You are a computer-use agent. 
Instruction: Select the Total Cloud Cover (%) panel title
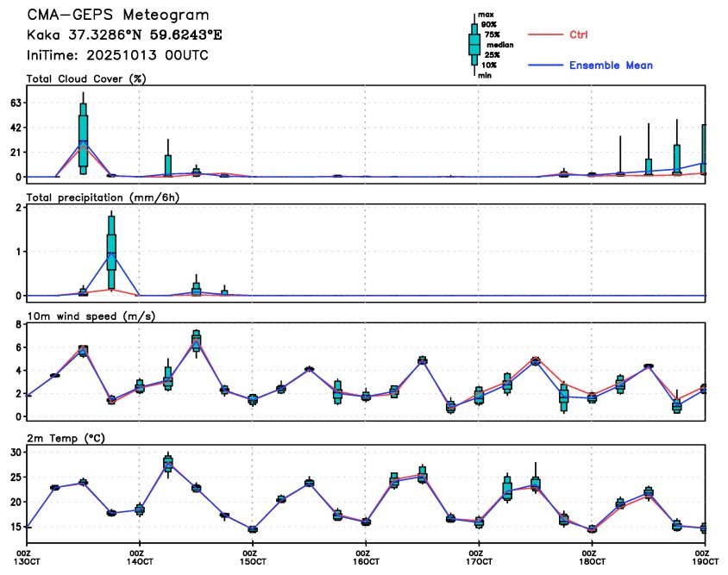pos(85,78)
